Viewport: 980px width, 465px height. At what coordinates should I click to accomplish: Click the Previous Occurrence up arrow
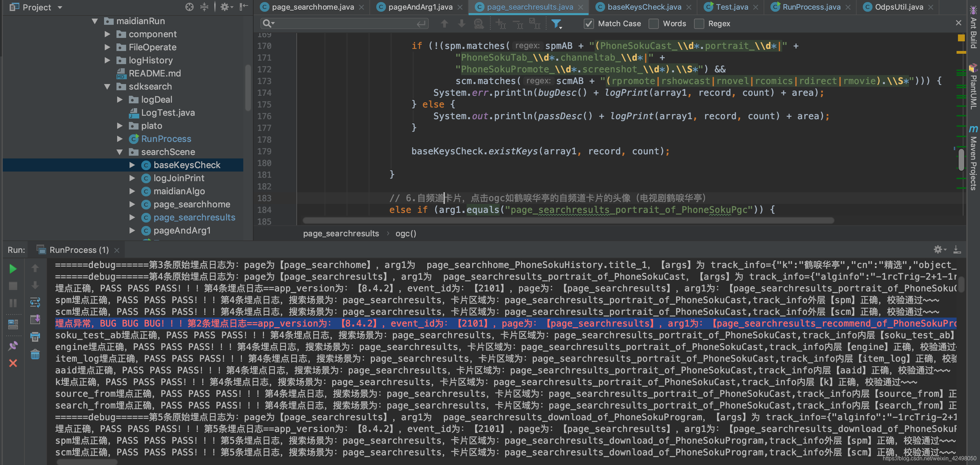point(444,24)
